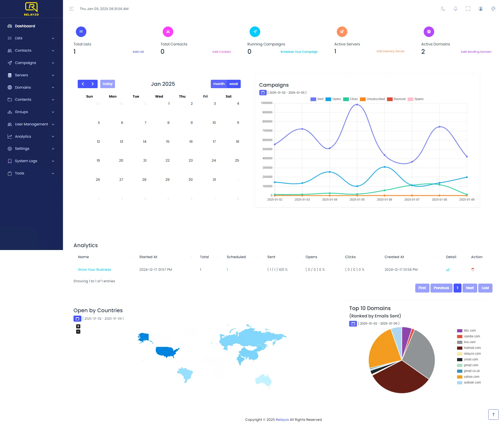Zoom in on the countries map
The width and height of the screenshot is (504, 425).
click(78, 326)
